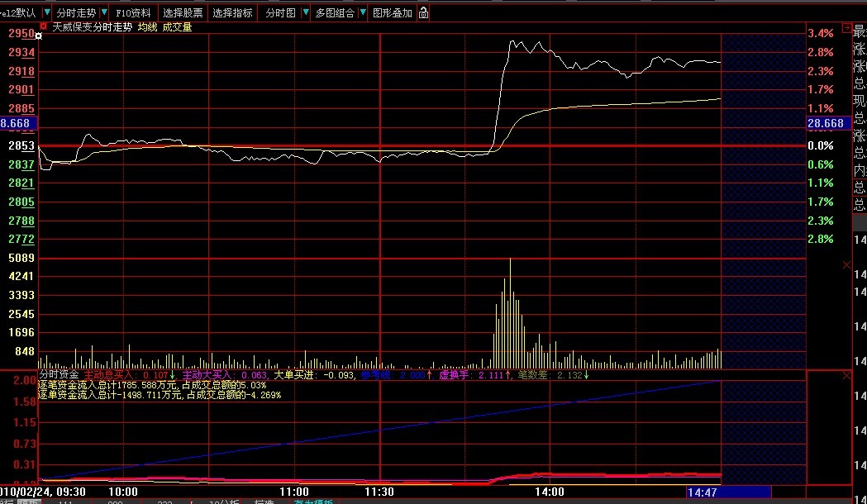867x504 pixels.
Task: Click the red arrow icon at the chart's top right
Action: coord(846,27)
